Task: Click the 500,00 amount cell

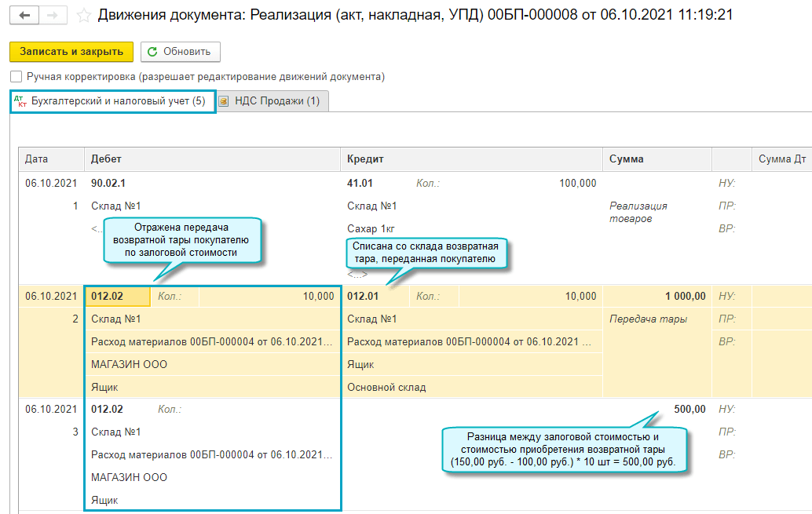Action: [689, 410]
